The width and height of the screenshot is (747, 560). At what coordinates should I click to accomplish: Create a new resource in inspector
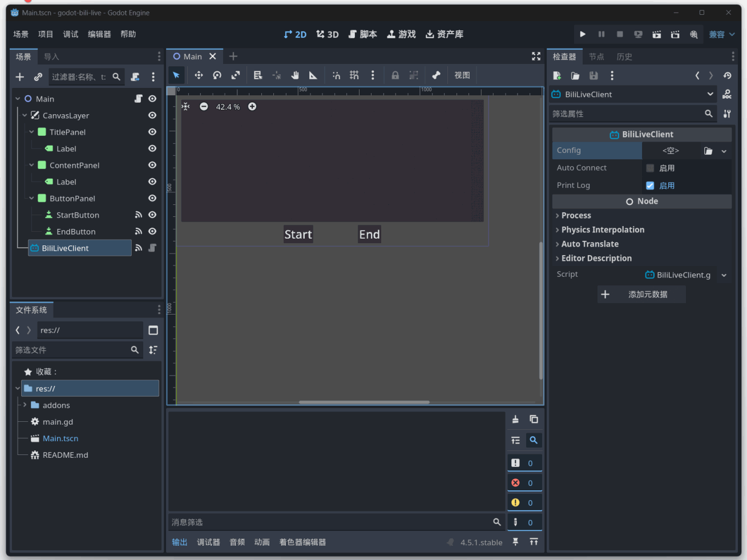[x=557, y=75]
